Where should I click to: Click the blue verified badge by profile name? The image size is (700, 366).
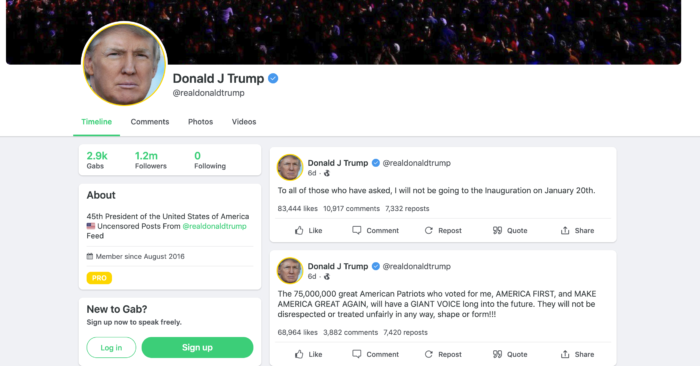click(x=273, y=79)
